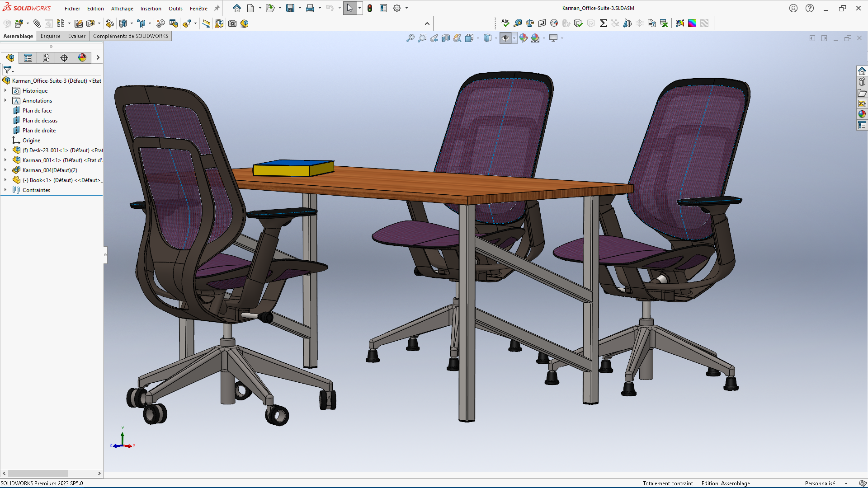Click the Mate paperclip icon
Screen dimensions: 868x488
tap(37, 23)
